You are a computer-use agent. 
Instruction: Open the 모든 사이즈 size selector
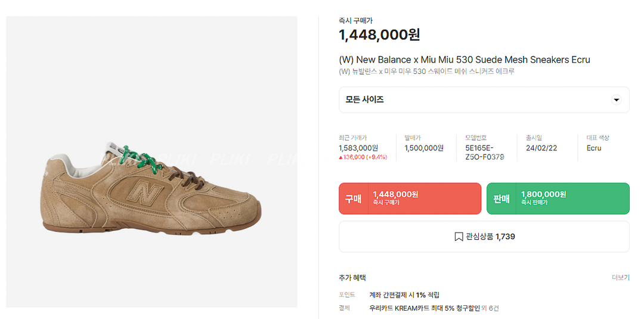tap(484, 100)
